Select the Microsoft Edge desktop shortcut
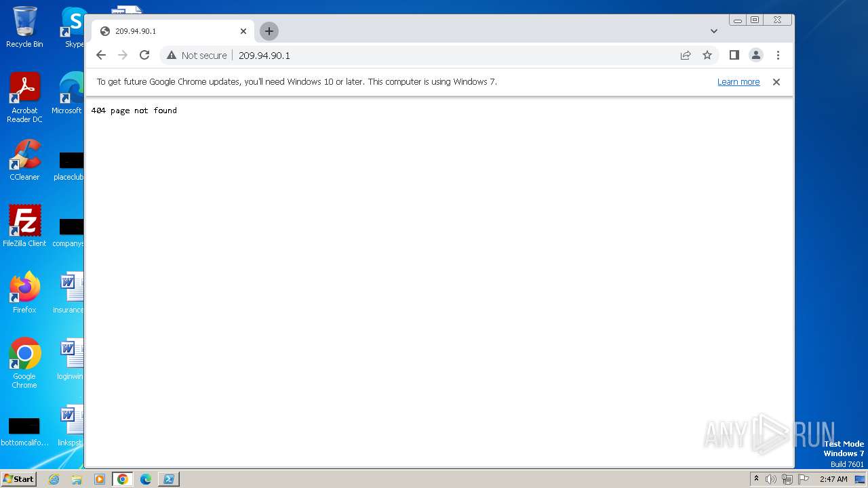 pyautogui.click(x=68, y=94)
